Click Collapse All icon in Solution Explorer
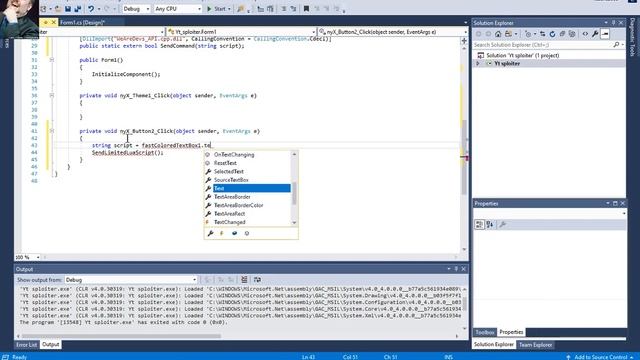 click(x=562, y=34)
